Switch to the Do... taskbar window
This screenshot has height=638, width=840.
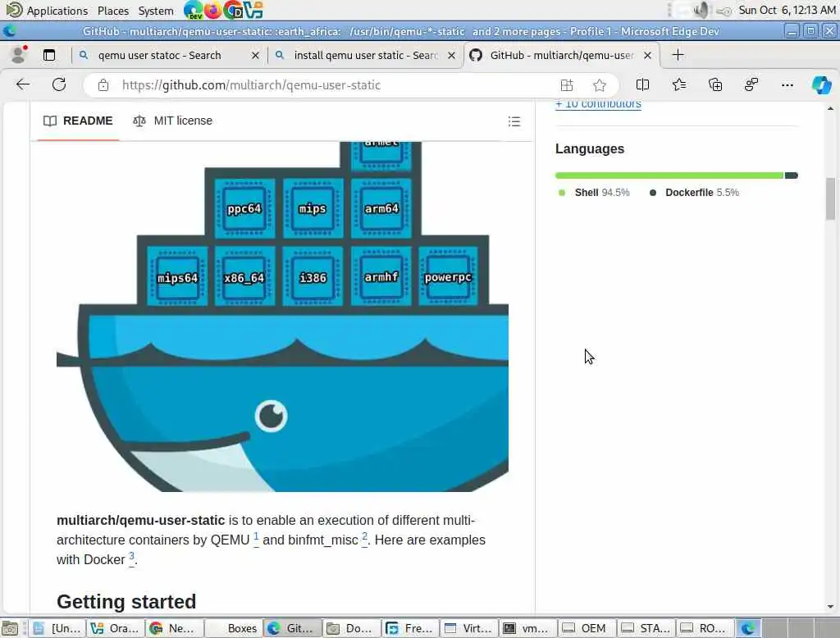point(351,628)
